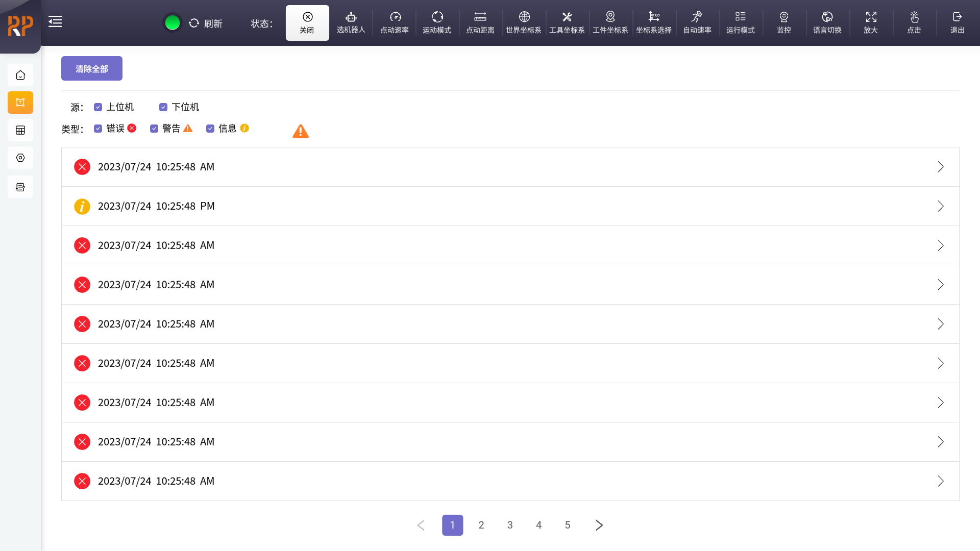Screen dimensions: 980x551
Task: Go to previous page arrow
Action: click(421, 525)
